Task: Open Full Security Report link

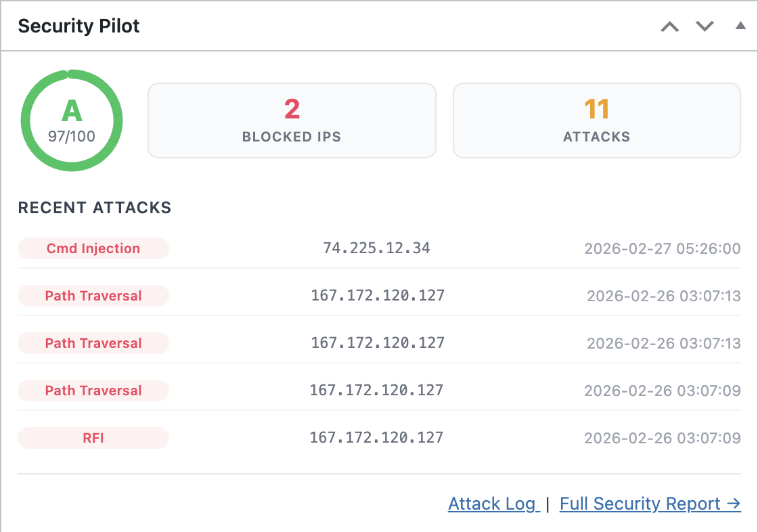Action: click(x=650, y=504)
